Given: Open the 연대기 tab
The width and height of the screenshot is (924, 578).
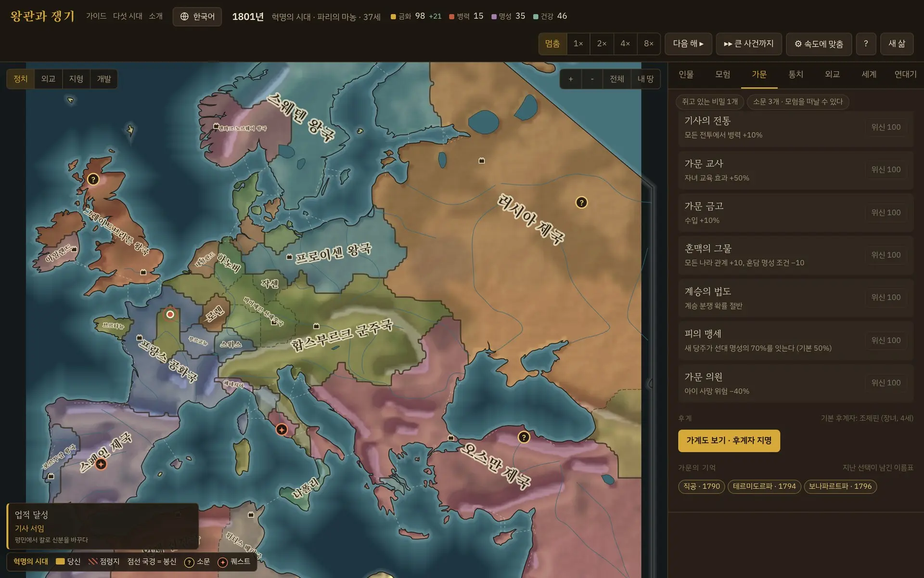Looking at the screenshot, I should (x=906, y=75).
